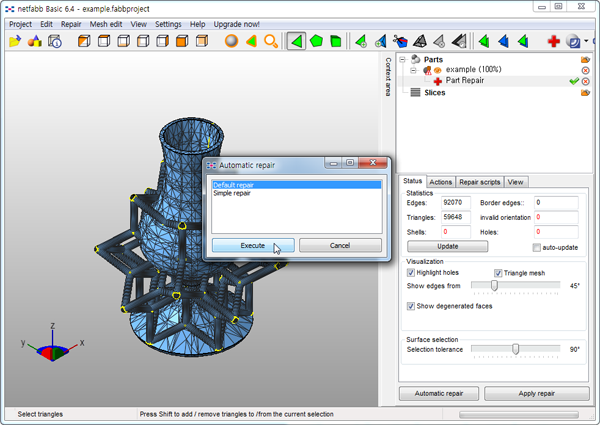Click folder icon in Parts row
The height and width of the screenshot is (425, 600).
point(585,59)
